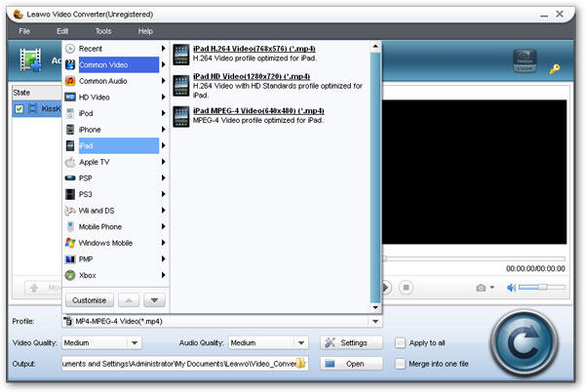Click the iPad HD Video profile thumbnail icon
Image resolution: width=585 pixels, height=392 pixels.
(181, 86)
